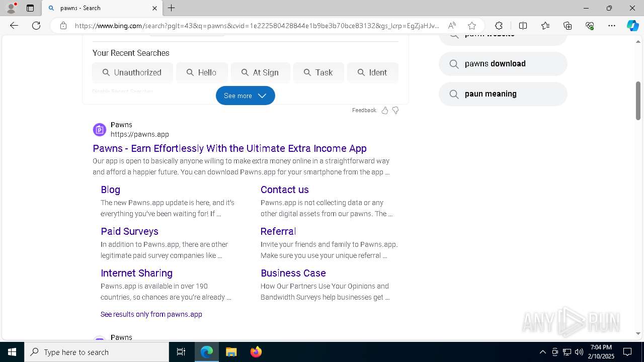Click thumbs down feedback icon
The width and height of the screenshot is (644, 362).
[x=395, y=110]
